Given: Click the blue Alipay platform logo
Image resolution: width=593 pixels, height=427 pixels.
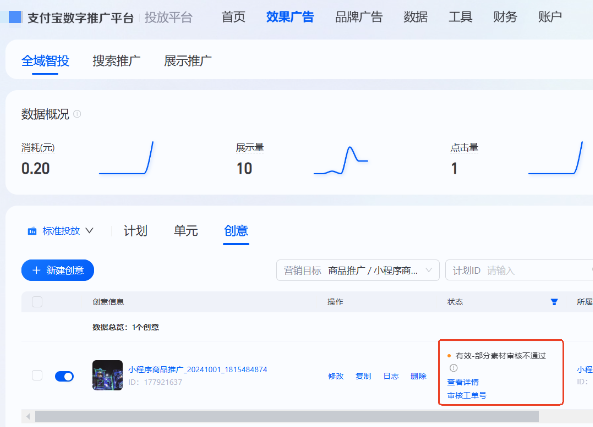Looking at the screenshot, I should (15, 17).
